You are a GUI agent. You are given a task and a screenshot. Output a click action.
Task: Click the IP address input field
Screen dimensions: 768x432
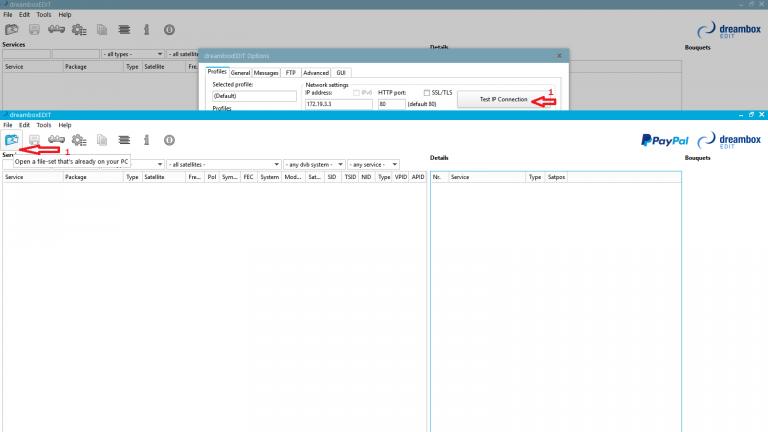(338, 104)
